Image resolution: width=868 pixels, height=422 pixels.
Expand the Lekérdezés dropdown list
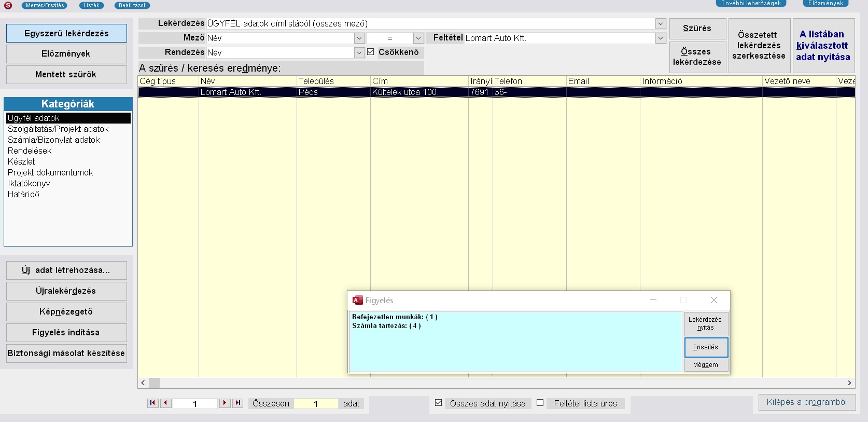click(x=660, y=24)
